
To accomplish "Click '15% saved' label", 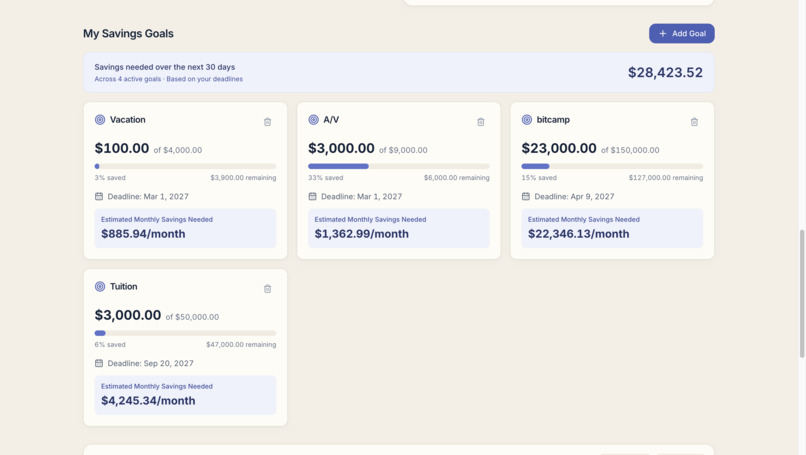I will coord(539,178).
